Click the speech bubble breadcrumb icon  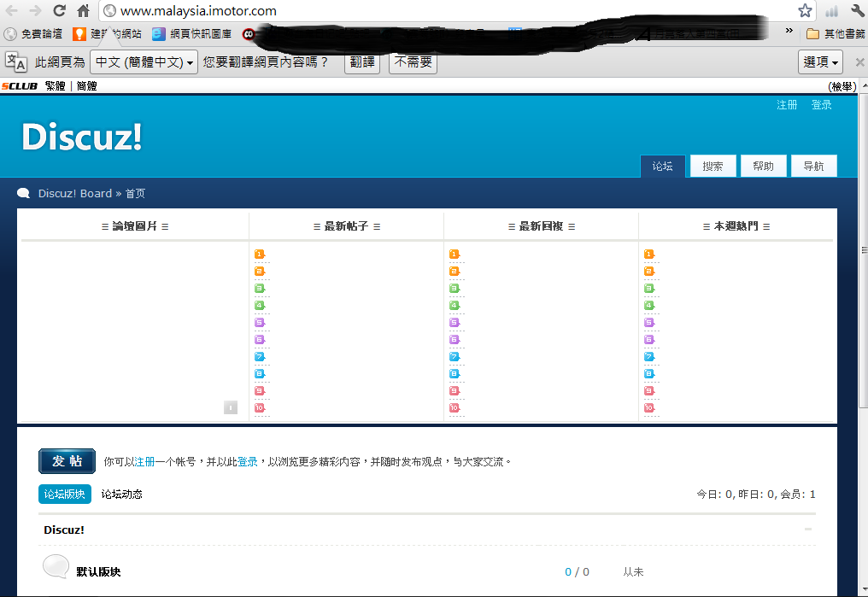coord(23,193)
